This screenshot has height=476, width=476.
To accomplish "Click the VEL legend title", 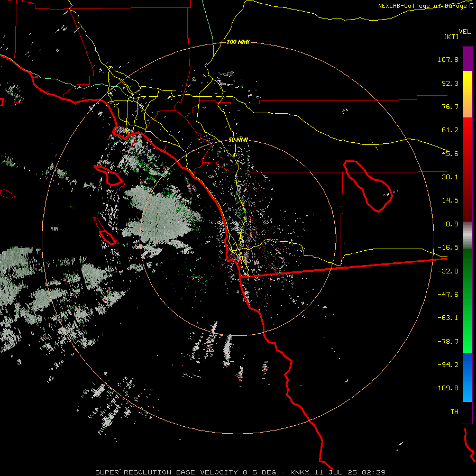I will [x=464, y=32].
